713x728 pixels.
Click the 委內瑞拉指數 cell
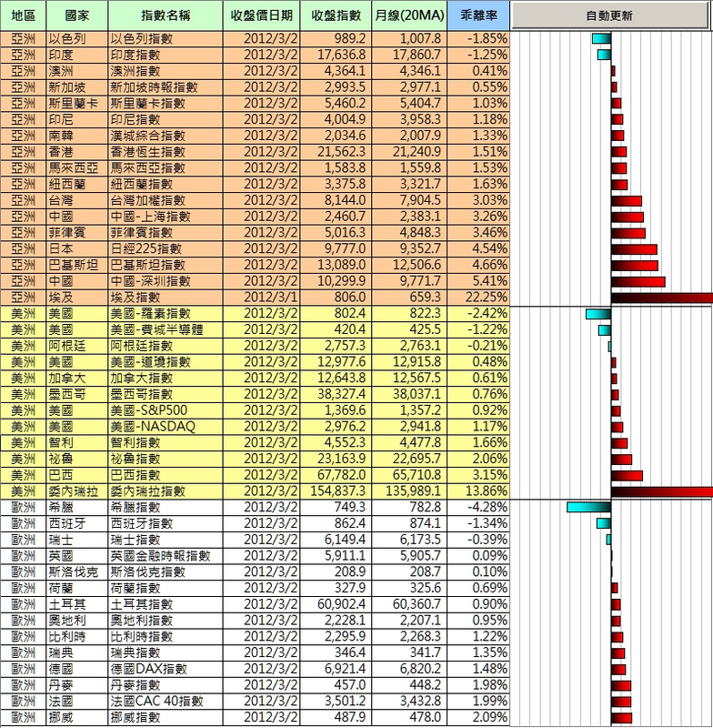(x=166, y=491)
